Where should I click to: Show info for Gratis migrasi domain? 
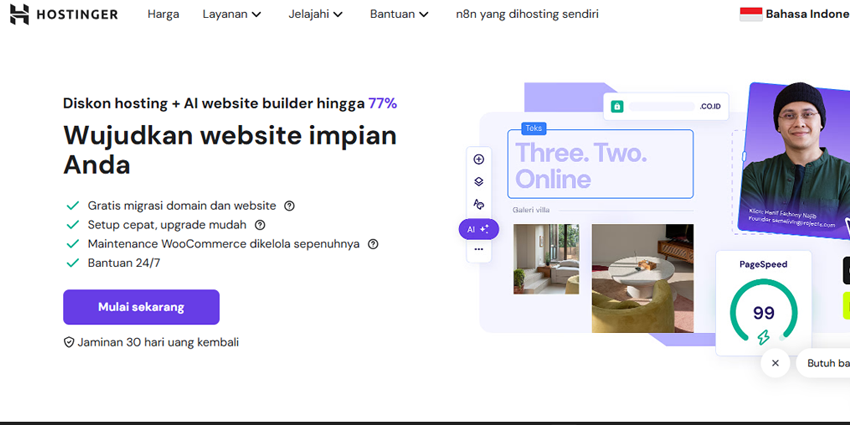[289, 206]
